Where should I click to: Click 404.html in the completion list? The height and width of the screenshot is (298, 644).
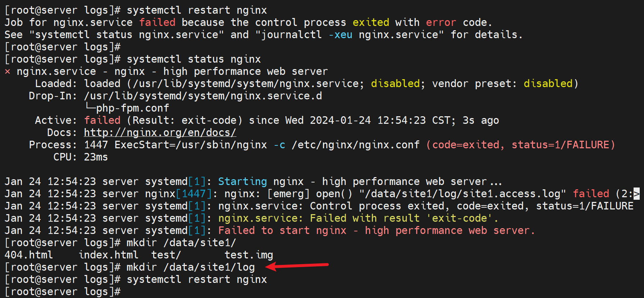point(29,255)
